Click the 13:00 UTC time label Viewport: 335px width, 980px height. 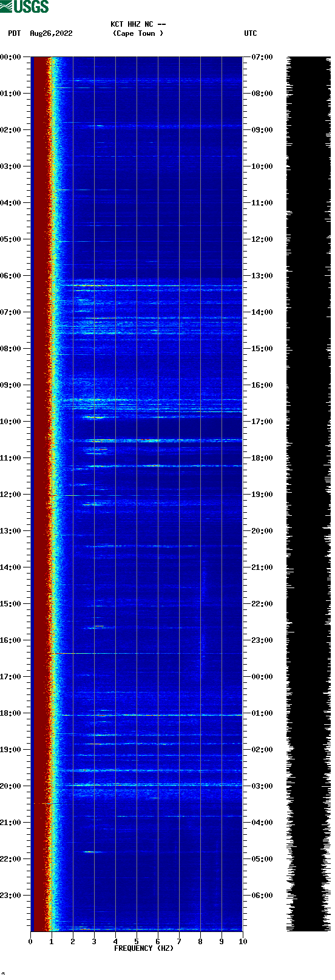pyautogui.click(x=262, y=276)
